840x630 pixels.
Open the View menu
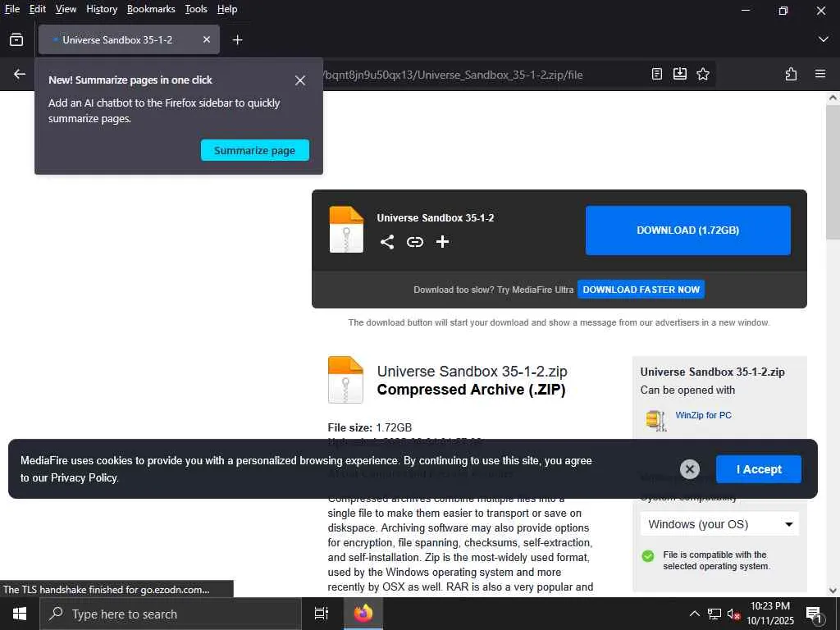click(x=66, y=9)
